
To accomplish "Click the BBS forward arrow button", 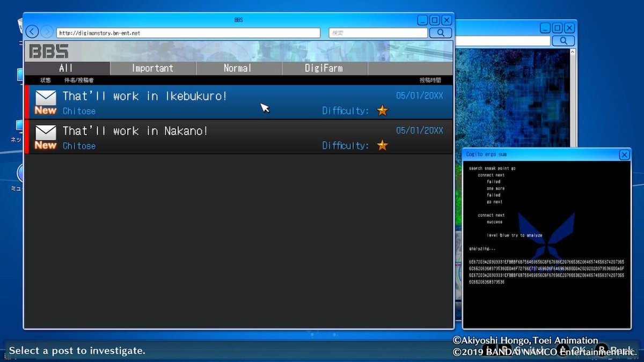I will (47, 32).
